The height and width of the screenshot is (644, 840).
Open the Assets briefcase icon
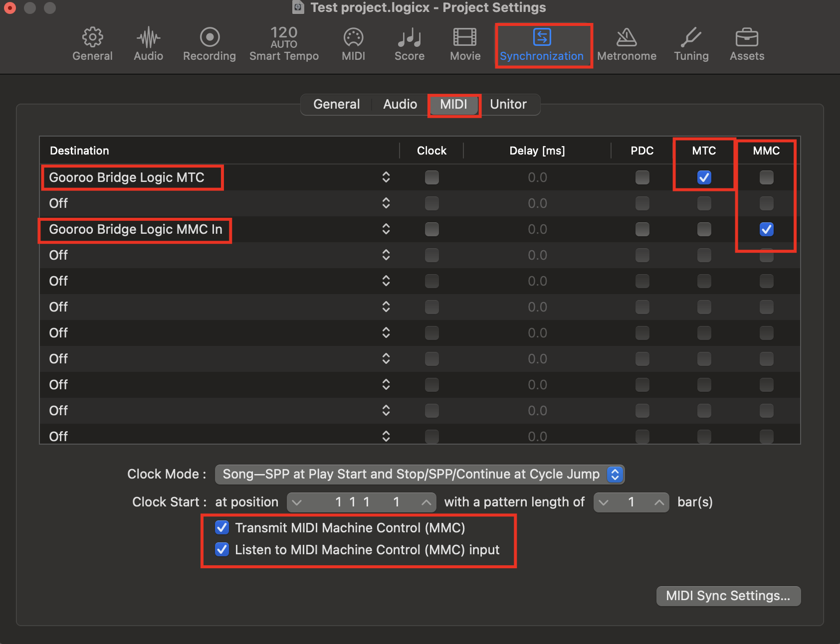747,37
